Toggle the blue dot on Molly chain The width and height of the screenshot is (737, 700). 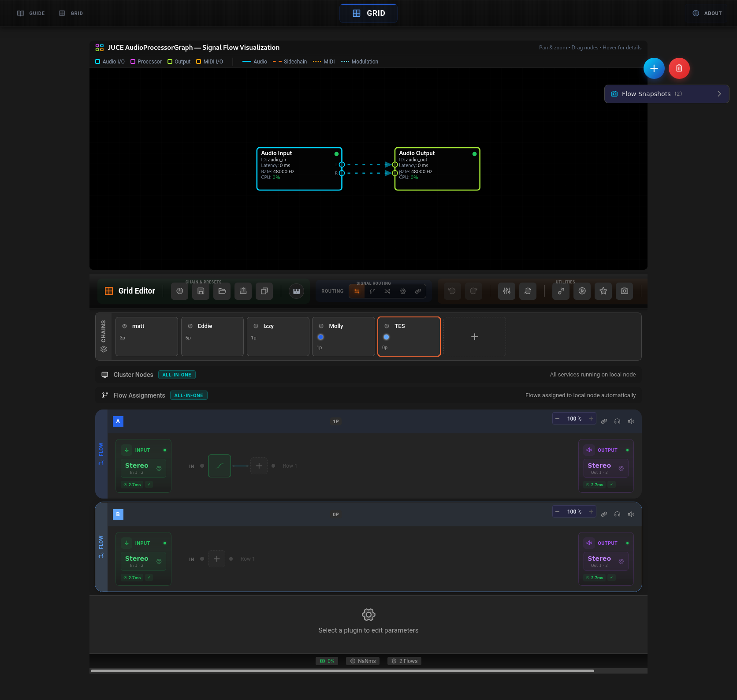[321, 337]
